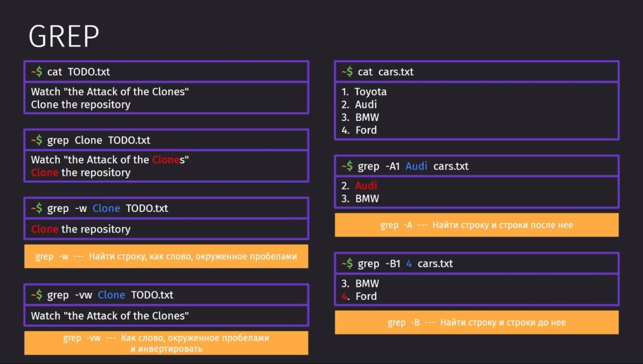Select the orange grep -A description banner
This screenshot has height=364, width=643.
tap(477, 225)
